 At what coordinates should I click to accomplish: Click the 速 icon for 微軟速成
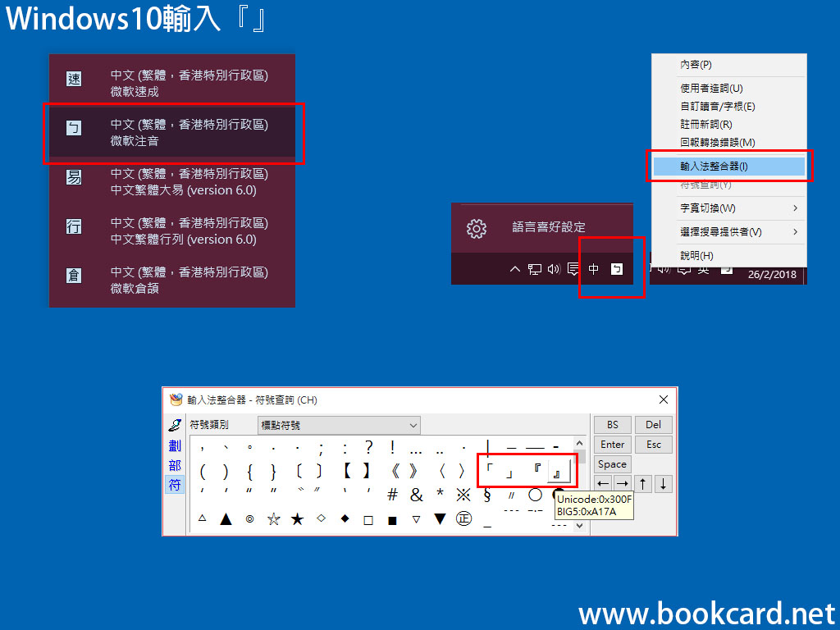click(x=73, y=79)
